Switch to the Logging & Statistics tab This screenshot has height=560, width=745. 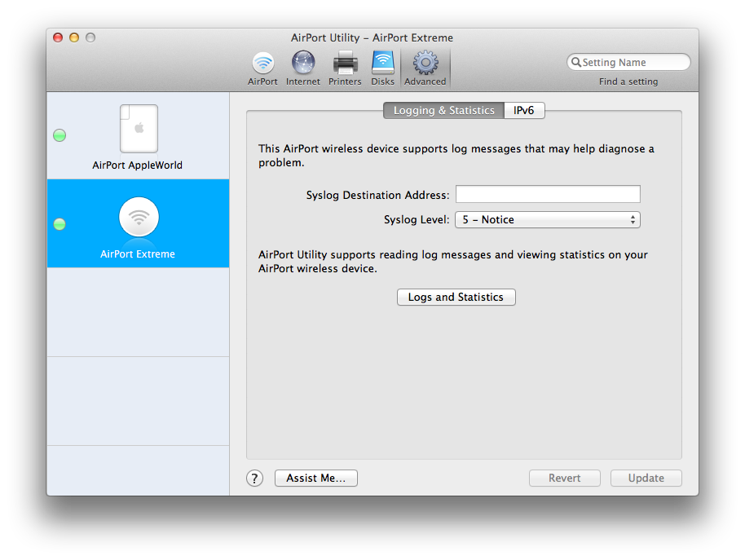[443, 111]
